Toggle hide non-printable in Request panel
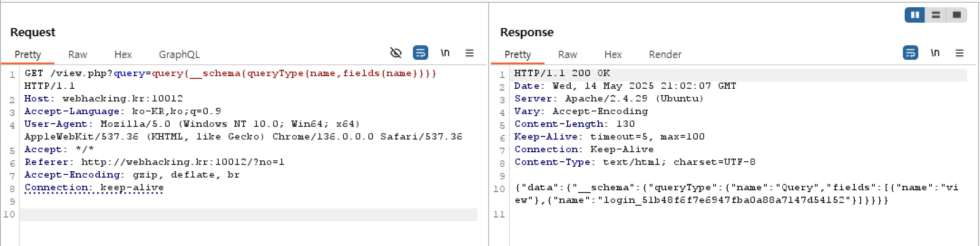 tap(396, 53)
